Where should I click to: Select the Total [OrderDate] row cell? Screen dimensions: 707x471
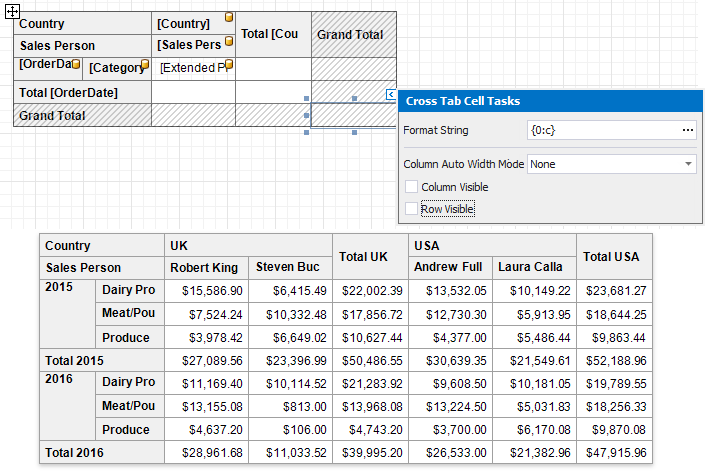click(x=82, y=93)
